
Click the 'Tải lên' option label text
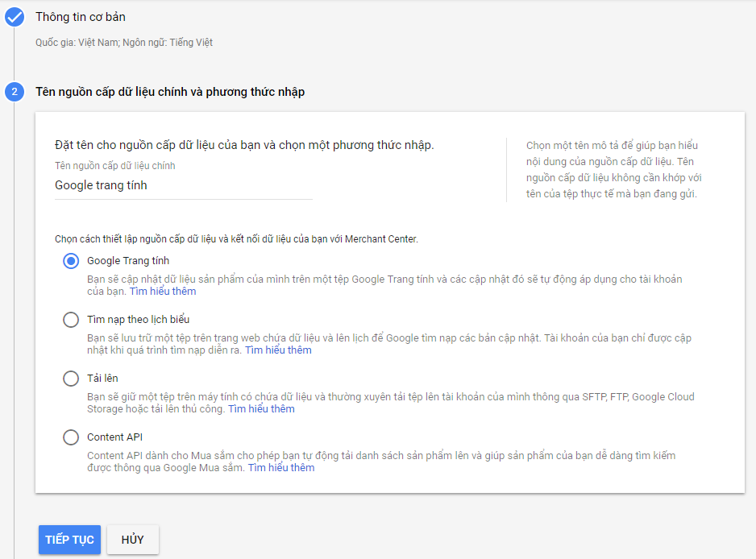[102, 379]
